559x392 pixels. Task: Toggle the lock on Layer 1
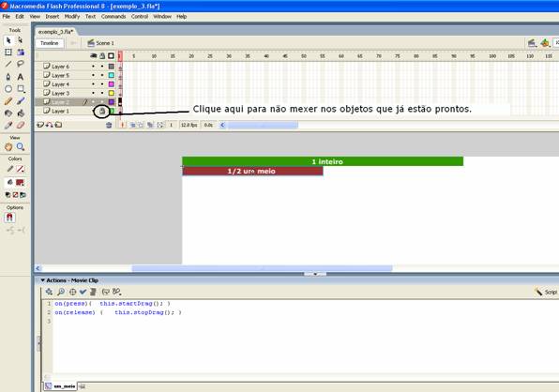pos(102,112)
